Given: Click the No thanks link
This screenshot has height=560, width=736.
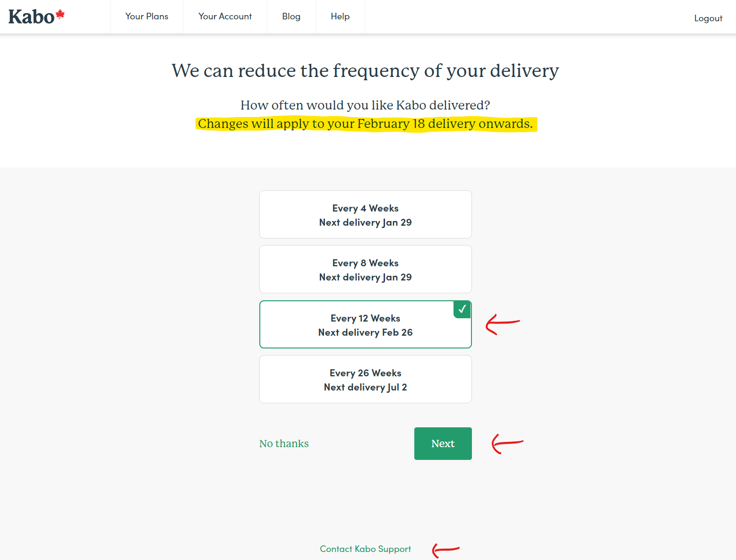Looking at the screenshot, I should (284, 443).
